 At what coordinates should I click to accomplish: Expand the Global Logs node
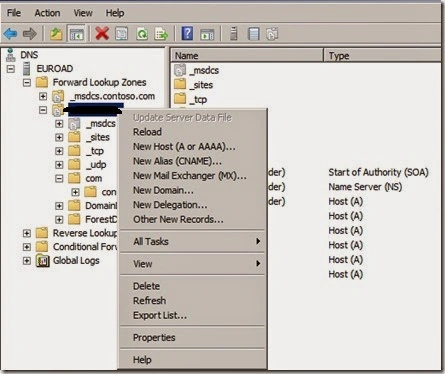(x=27, y=261)
